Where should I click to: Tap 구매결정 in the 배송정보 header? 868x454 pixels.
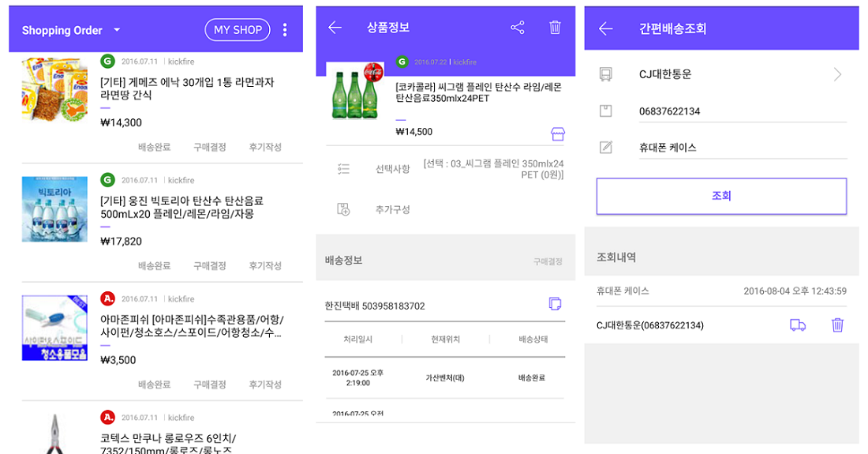548,261
